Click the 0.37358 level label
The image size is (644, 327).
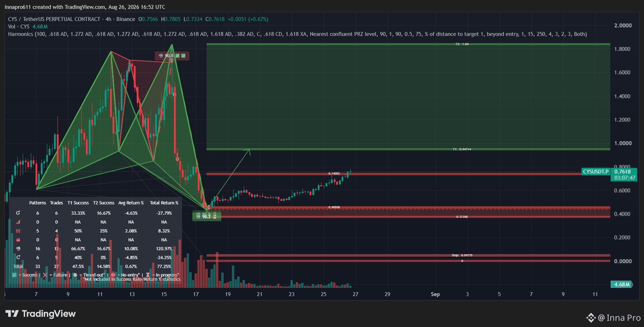[462, 217]
